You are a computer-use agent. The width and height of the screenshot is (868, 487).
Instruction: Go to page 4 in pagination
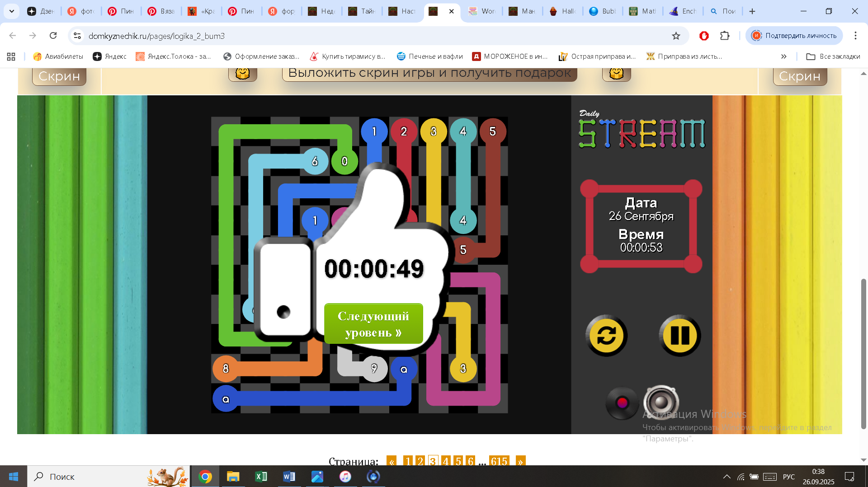point(446,461)
